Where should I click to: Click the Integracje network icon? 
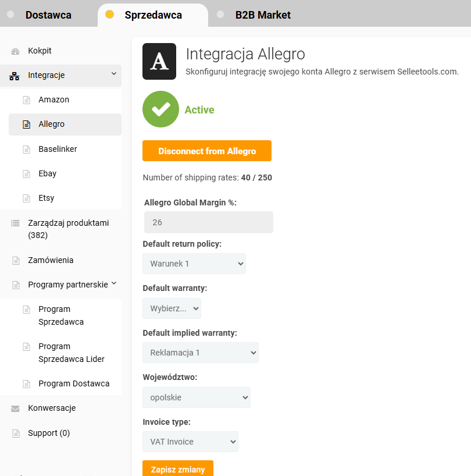(x=15, y=76)
